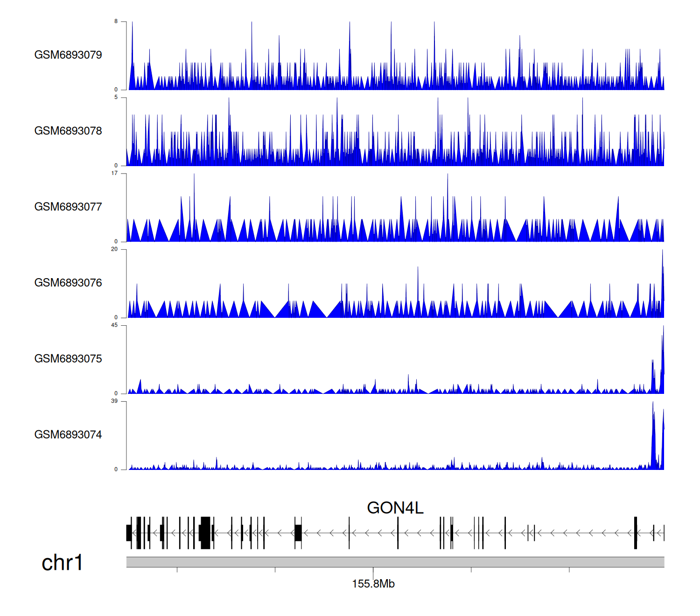Click the GSM6893075 track label
Screen dimensions: 700x616
(x=68, y=359)
